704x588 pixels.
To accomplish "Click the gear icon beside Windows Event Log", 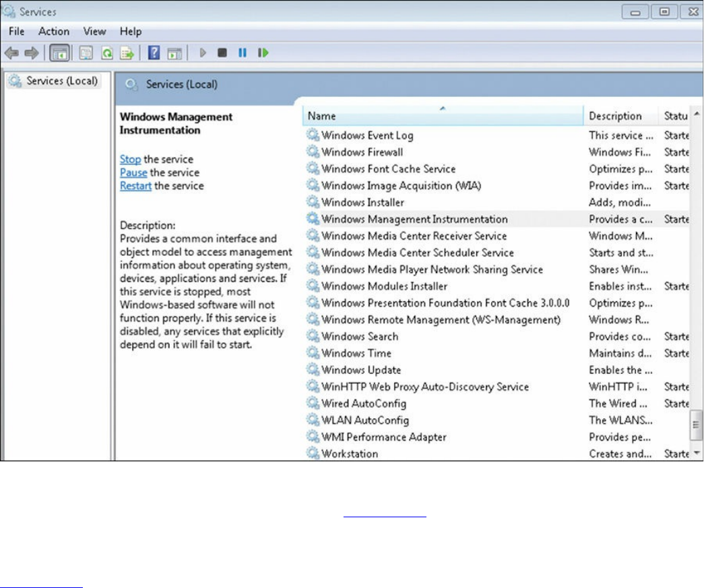I will point(313,135).
